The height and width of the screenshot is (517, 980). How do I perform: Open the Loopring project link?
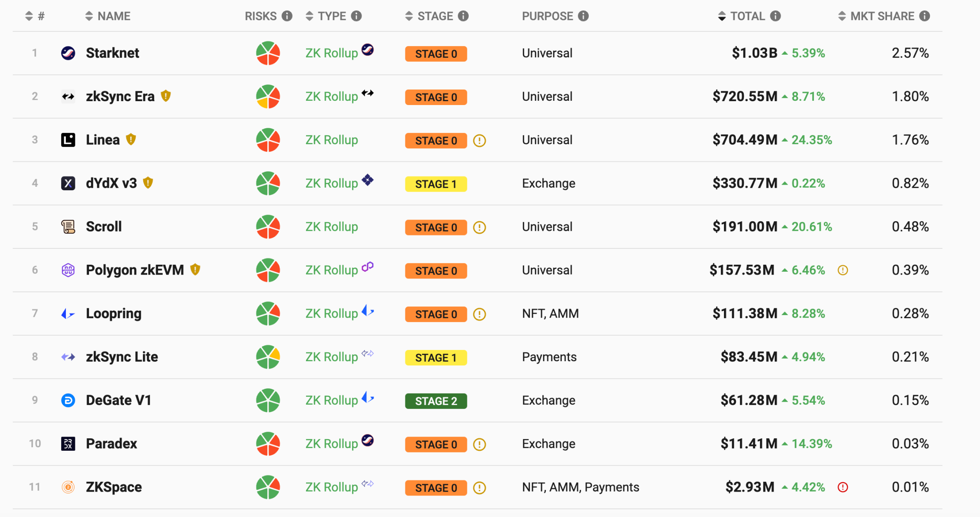pos(114,313)
